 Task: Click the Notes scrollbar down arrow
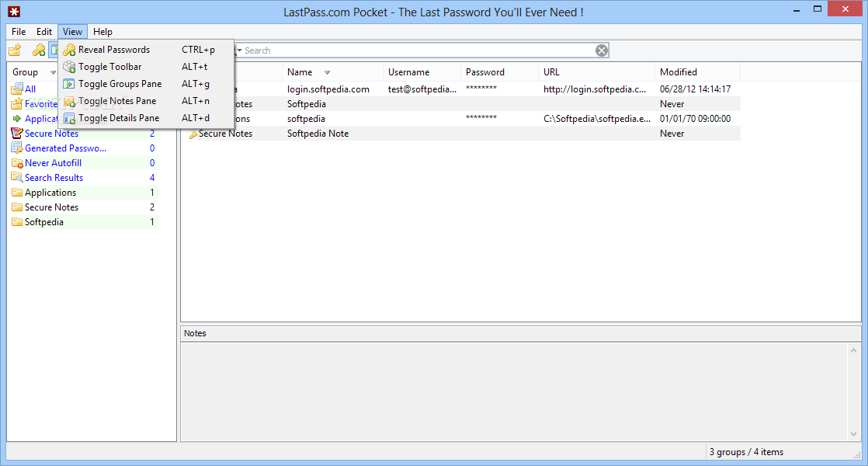853,434
